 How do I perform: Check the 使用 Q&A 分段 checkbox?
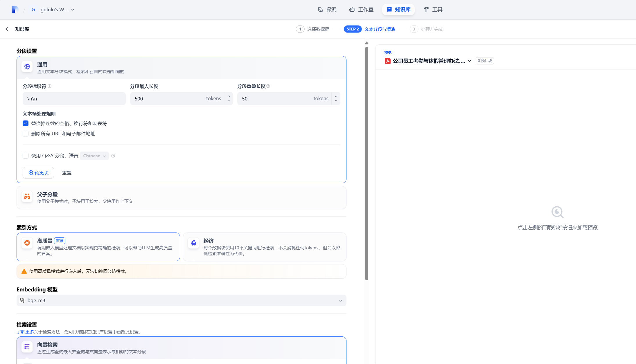pos(26,156)
